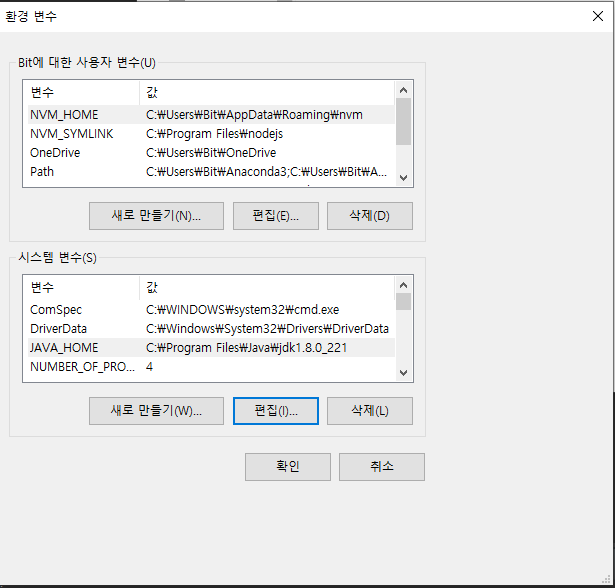
Task: Click the Anaconda3 Path value
Action: coord(266,171)
